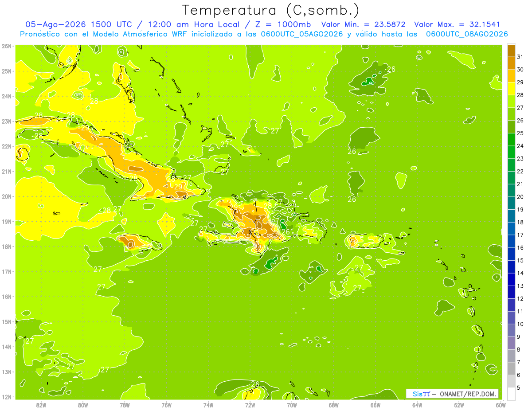Click the '0600UTC_08AGO2026' valid-until time
The image size is (532, 411).
pos(467,34)
